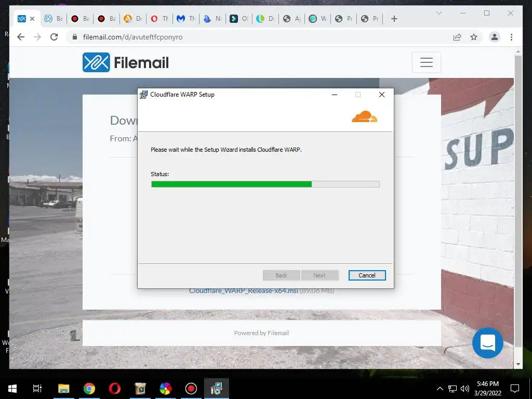
Task: Open Opera browser from the taskbar
Action: pos(115,389)
